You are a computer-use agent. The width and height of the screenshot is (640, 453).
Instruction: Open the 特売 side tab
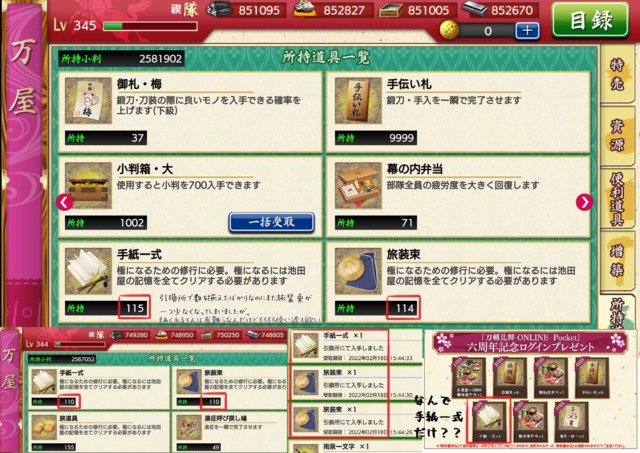(617, 74)
